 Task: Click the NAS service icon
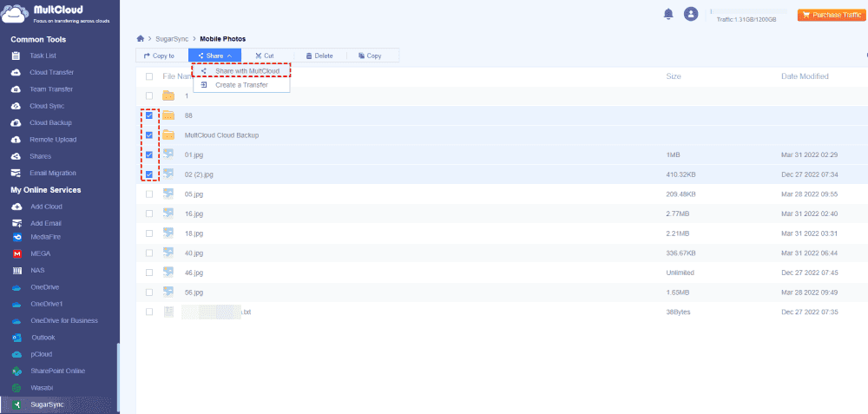[x=17, y=271]
